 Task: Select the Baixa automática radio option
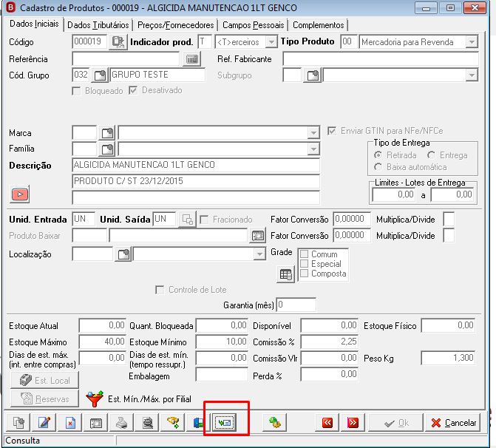pos(378,167)
